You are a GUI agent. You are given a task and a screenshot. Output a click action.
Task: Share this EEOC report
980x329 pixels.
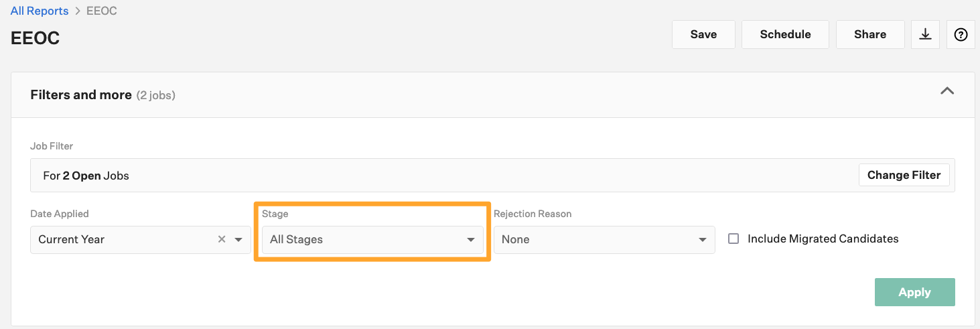[870, 35]
